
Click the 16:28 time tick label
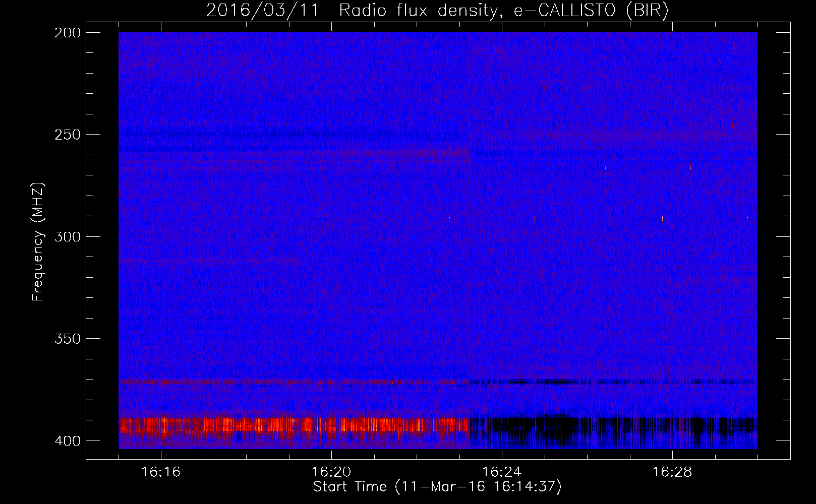tap(672, 472)
